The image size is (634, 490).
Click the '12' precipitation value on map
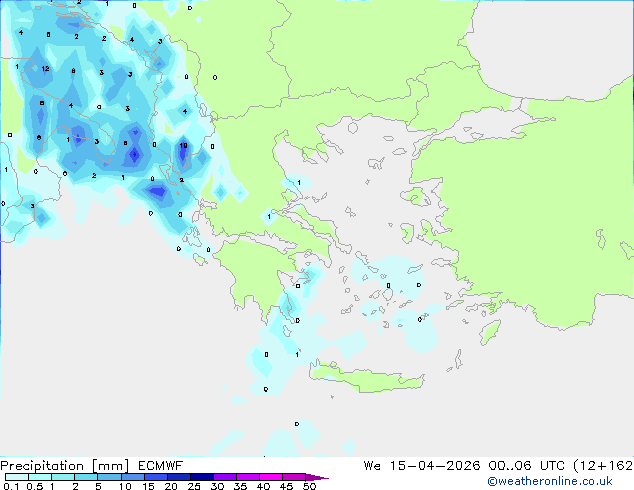[x=45, y=69]
